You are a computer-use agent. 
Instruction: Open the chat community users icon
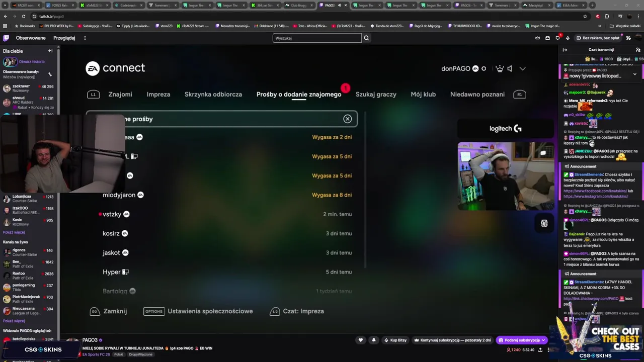[638, 50]
